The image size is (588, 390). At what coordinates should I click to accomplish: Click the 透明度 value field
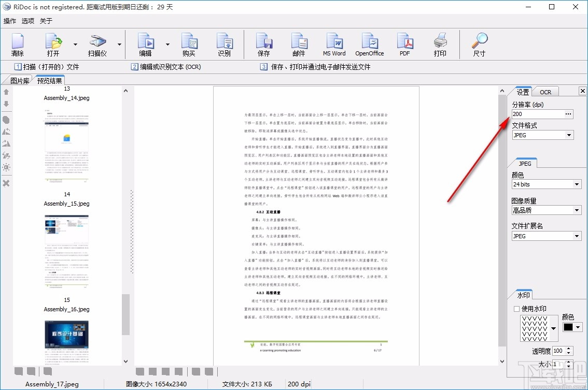click(x=558, y=351)
